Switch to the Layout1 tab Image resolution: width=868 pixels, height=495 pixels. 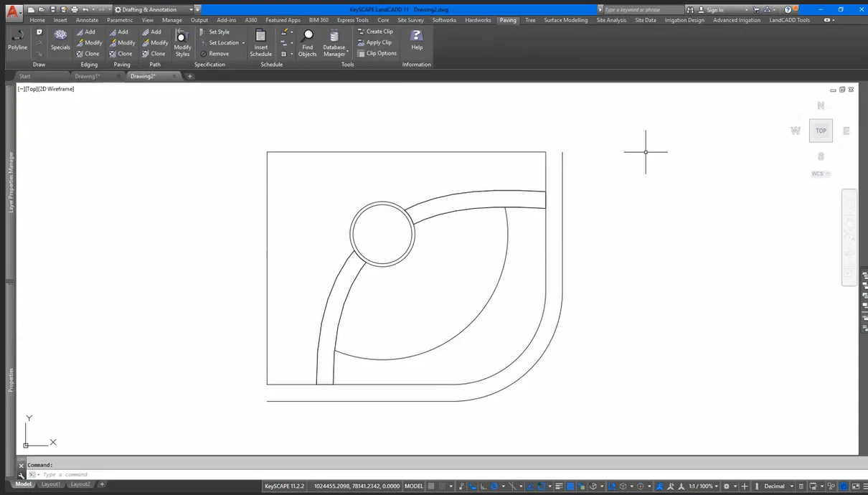pos(51,484)
